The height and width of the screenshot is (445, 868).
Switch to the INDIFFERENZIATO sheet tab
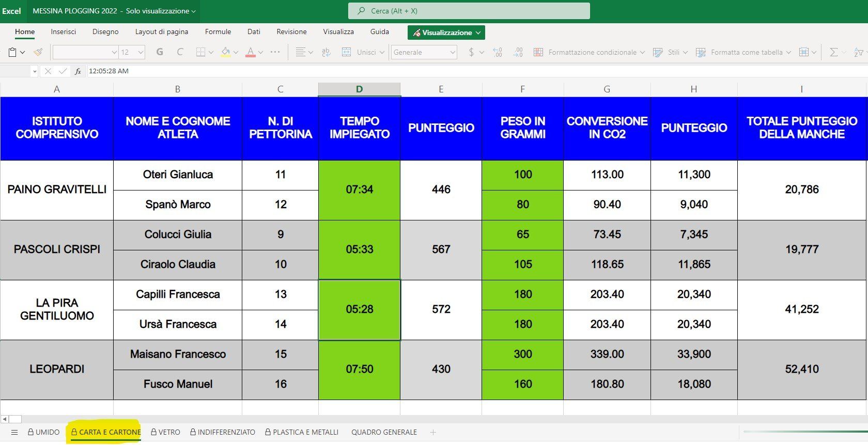tap(223, 432)
